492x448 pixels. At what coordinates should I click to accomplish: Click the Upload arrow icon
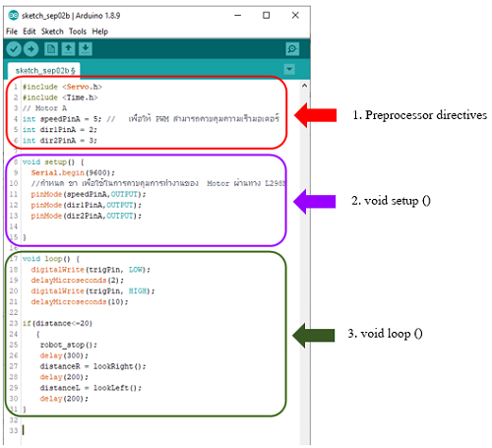point(31,49)
